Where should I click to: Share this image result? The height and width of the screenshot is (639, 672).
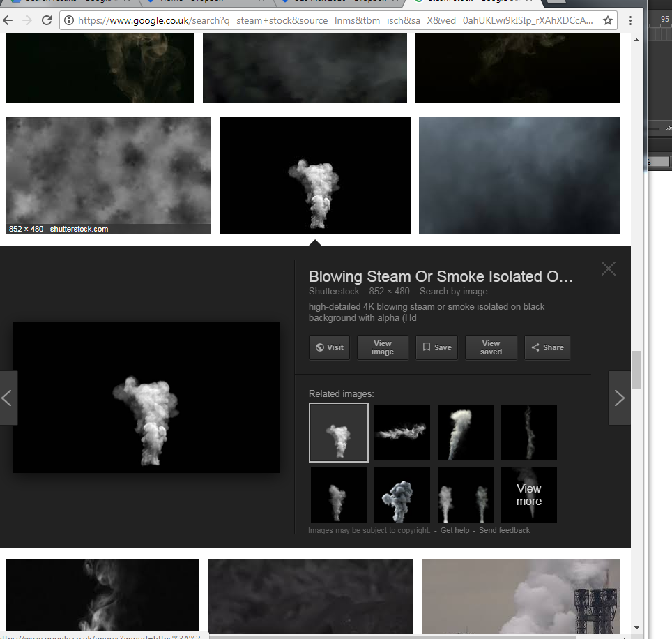pyautogui.click(x=547, y=347)
